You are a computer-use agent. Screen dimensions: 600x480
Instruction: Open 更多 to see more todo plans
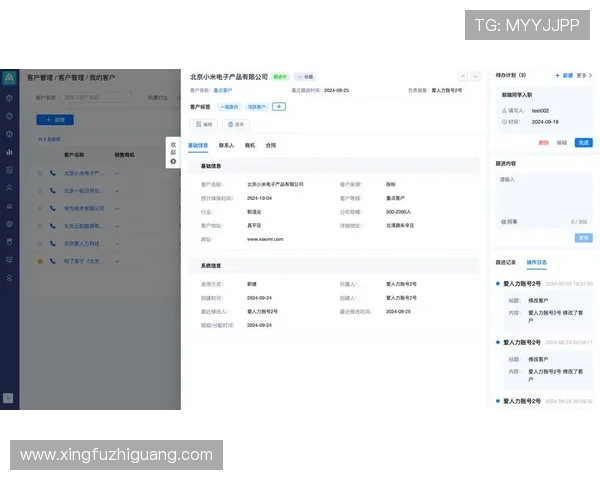pos(584,75)
